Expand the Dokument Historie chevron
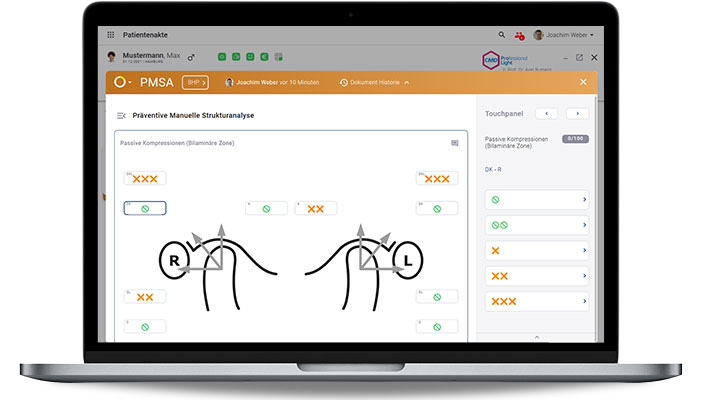The image size is (702, 400). [407, 82]
